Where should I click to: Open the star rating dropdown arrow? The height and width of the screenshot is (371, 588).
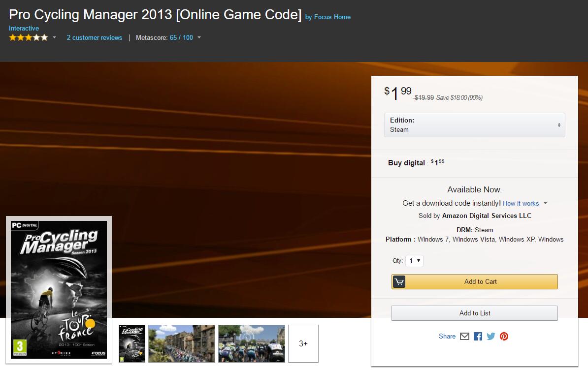pos(54,37)
